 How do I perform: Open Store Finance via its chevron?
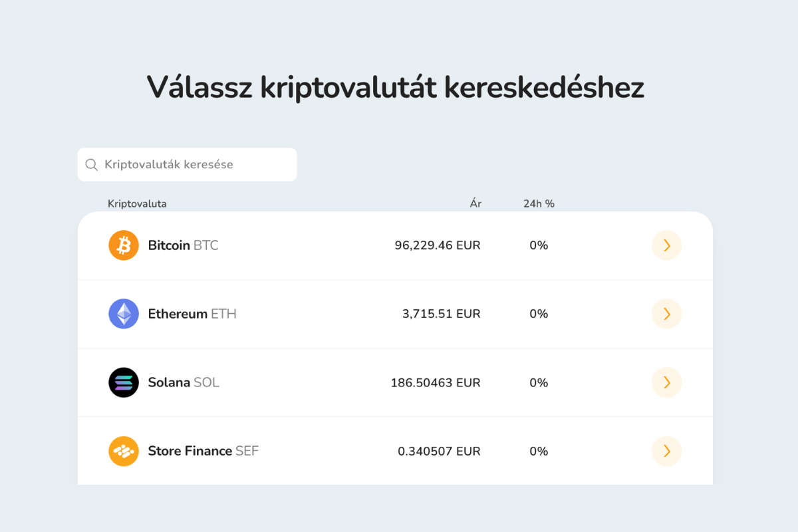(x=666, y=451)
